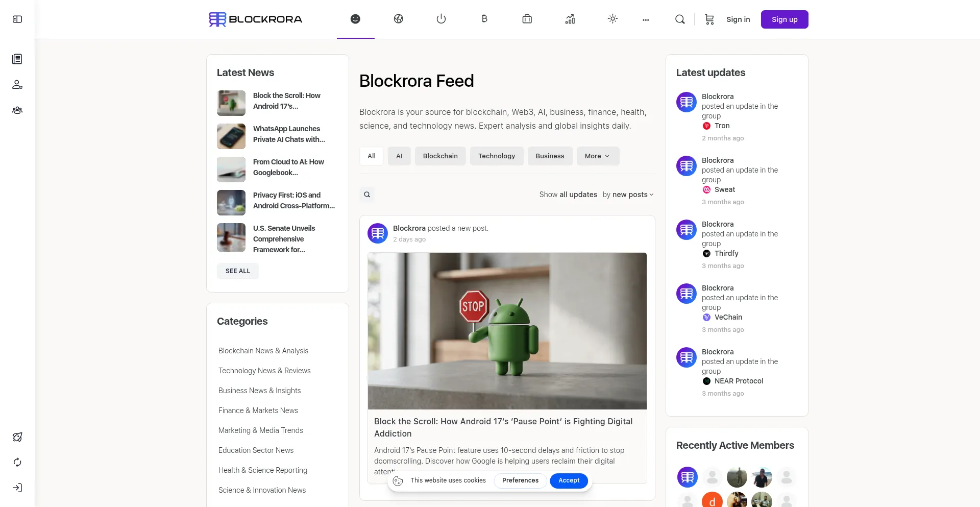This screenshot has width=980, height=507.
Task: Click the cookie icon in banner
Action: [x=398, y=481]
